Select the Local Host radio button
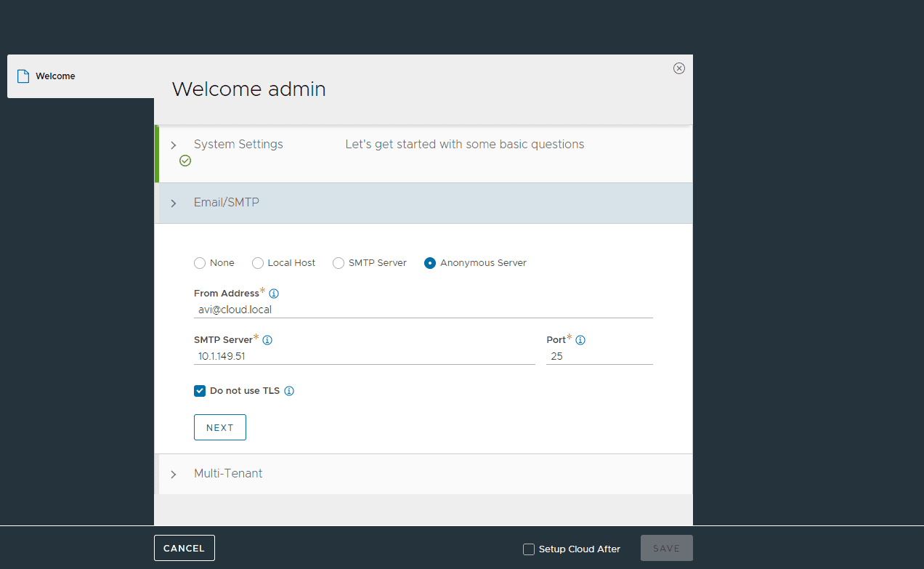924x569 pixels. pos(258,263)
